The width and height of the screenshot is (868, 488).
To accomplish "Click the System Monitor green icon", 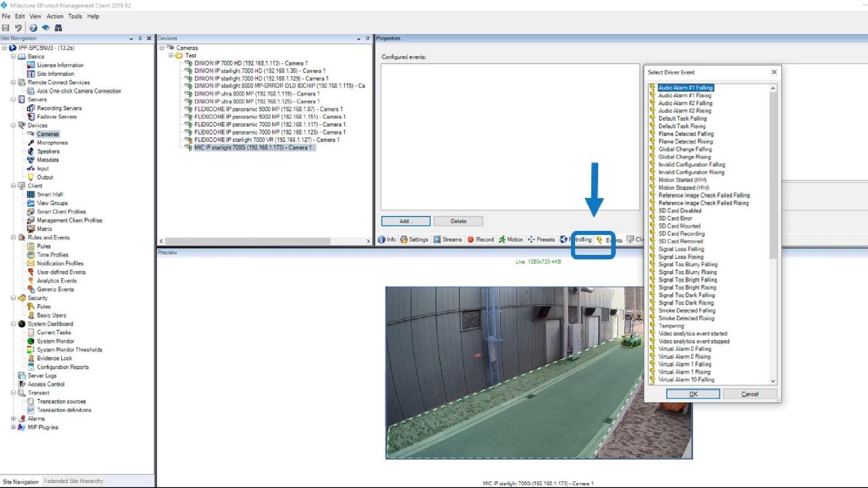I will [31, 341].
